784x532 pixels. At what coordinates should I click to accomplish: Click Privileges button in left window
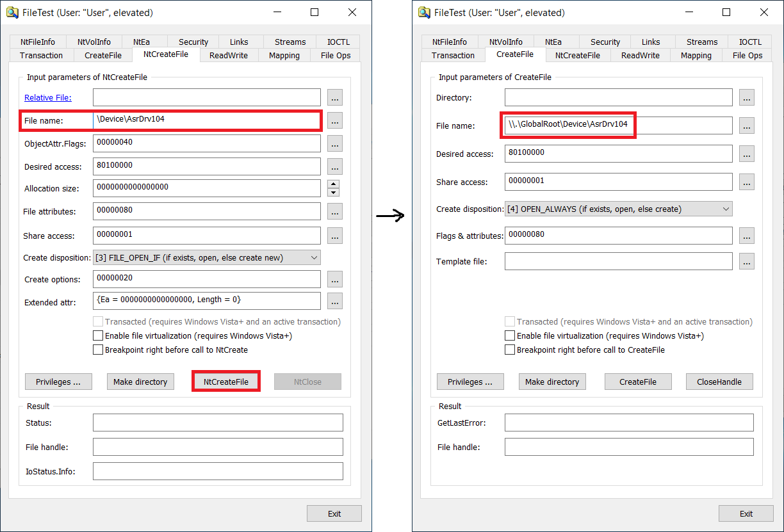[x=58, y=382]
